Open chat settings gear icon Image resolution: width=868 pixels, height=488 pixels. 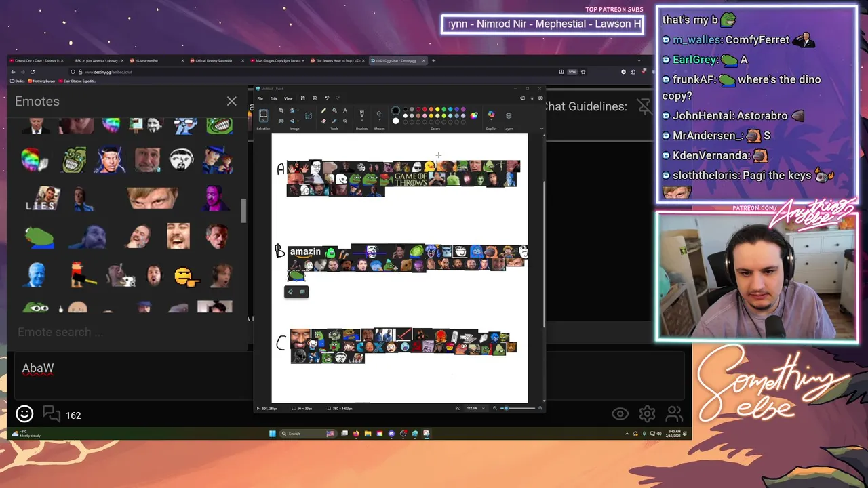pos(647,413)
